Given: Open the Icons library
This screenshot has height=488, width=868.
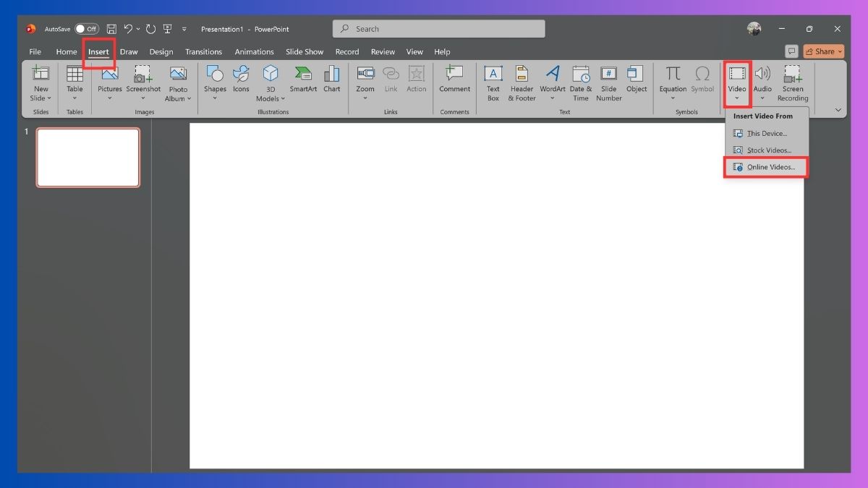Looking at the screenshot, I should click(x=241, y=80).
